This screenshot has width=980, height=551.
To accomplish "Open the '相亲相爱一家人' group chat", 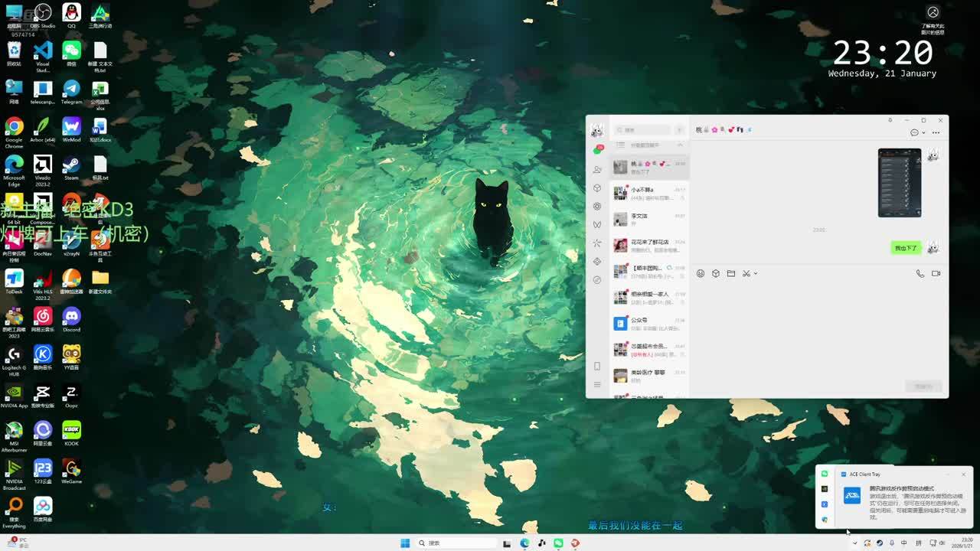I will [649, 298].
